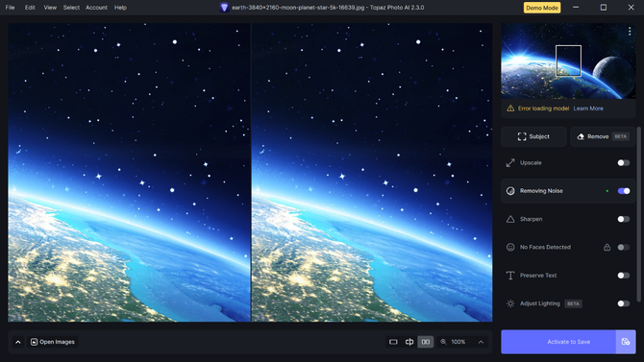Enable the Sharpen toggle
Image resolution: width=644 pixels, height=362 pixels.
click(x=623, y=219)
